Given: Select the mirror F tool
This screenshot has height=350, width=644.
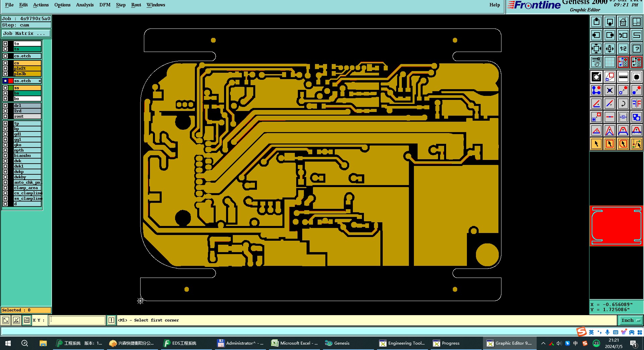Looking at the screenshot, I should [x=636, y=104].
